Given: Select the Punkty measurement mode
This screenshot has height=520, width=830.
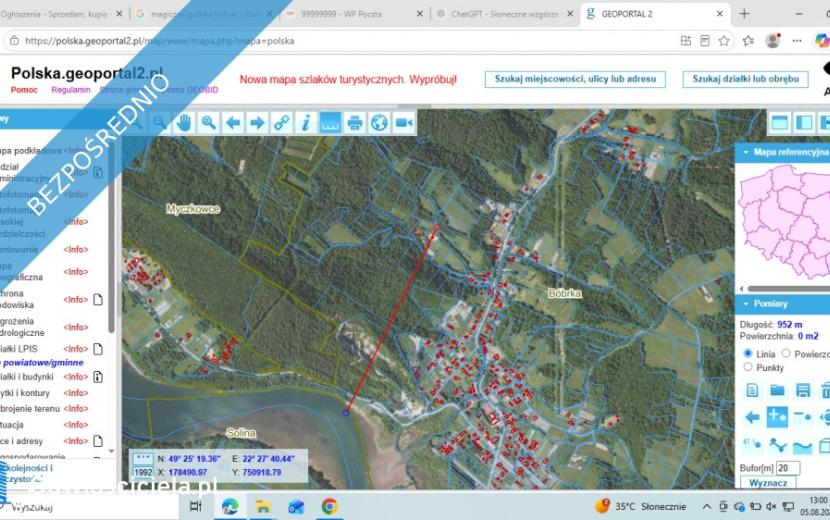Looking at the screenshot, I should coord(748,367).
